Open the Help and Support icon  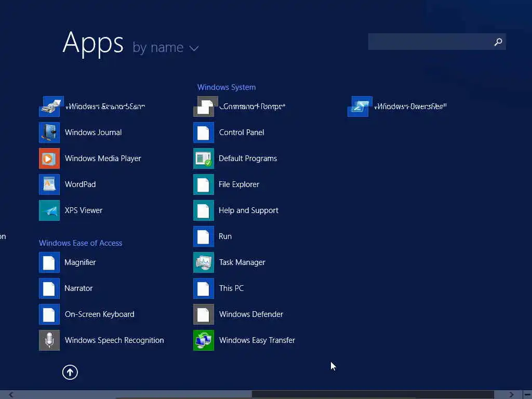[204, 210]
